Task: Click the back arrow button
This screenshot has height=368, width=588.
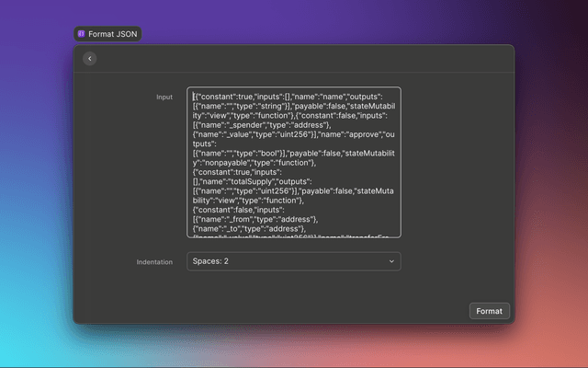Action: [89, 59]
